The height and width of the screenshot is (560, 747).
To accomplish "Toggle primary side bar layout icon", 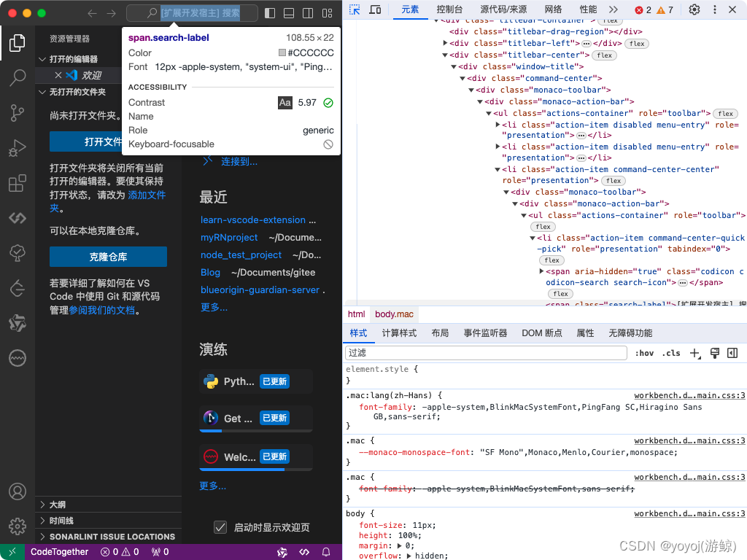I will tap(270, 13).
